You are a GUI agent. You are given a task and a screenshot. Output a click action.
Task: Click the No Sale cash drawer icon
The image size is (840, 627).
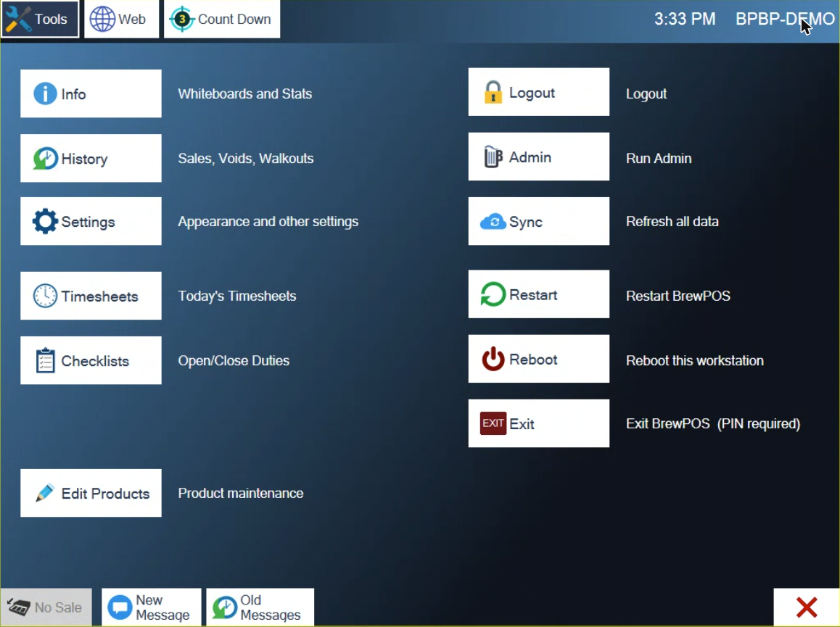[18, 607]
